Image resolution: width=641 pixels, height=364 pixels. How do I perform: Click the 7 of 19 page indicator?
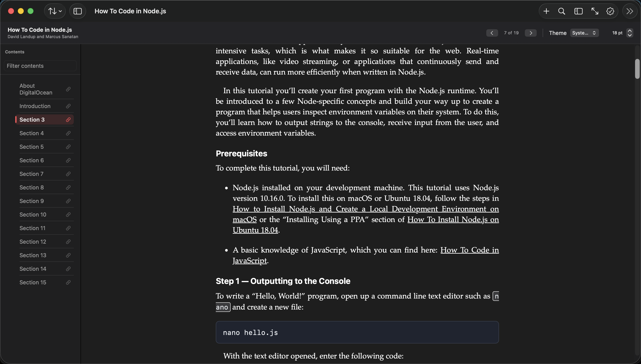coord(511,33)
